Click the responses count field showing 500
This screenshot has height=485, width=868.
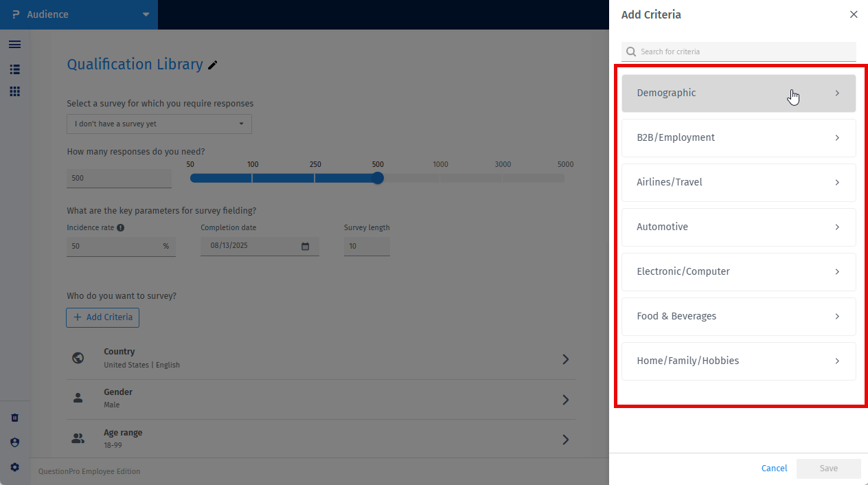pos(119,178)
